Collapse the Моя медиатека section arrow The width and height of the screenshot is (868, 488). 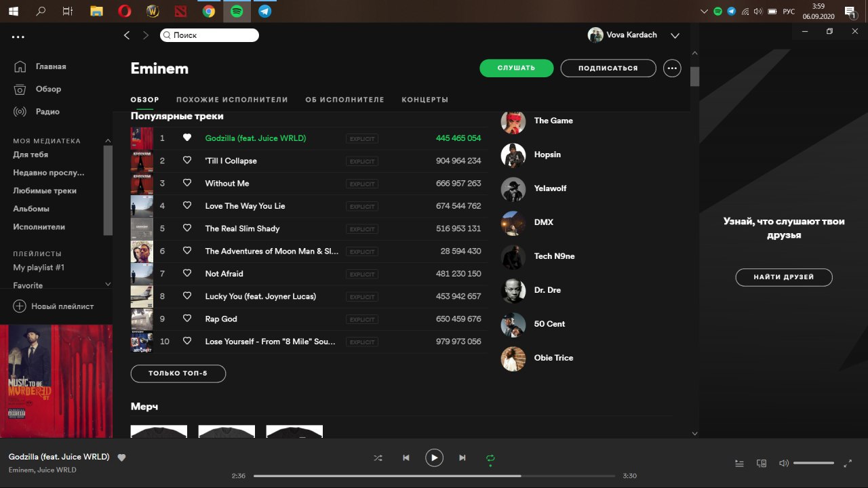108,141
